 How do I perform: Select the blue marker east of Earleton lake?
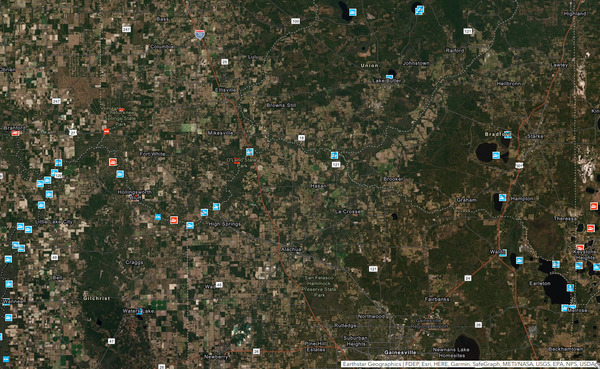click(x=570, y=288)
